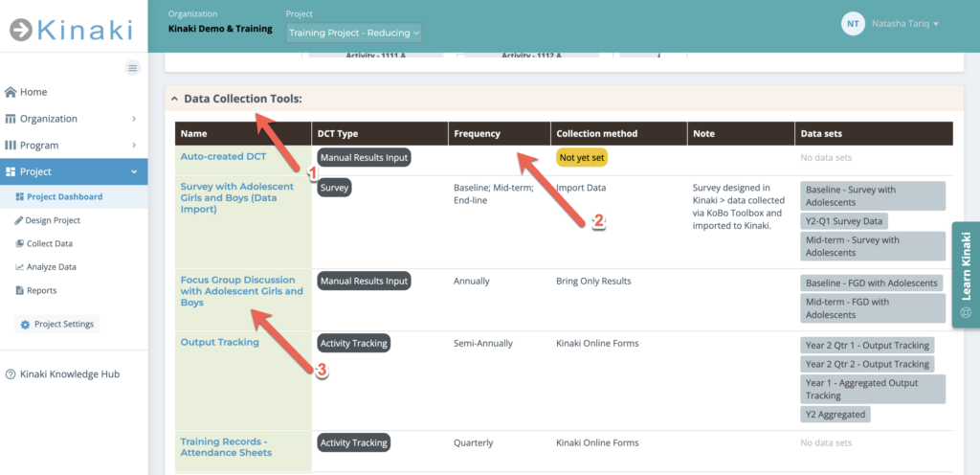Viewport: 980px width, 475px height.
Task: Open the Learn Kinaki side tab
Action: pyautogui.click(x=967, y=275)
